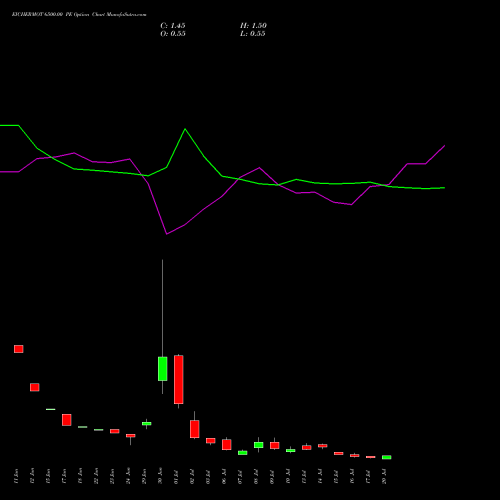
Task: Select the last green candlestick on the right
Action: (387, 457)
